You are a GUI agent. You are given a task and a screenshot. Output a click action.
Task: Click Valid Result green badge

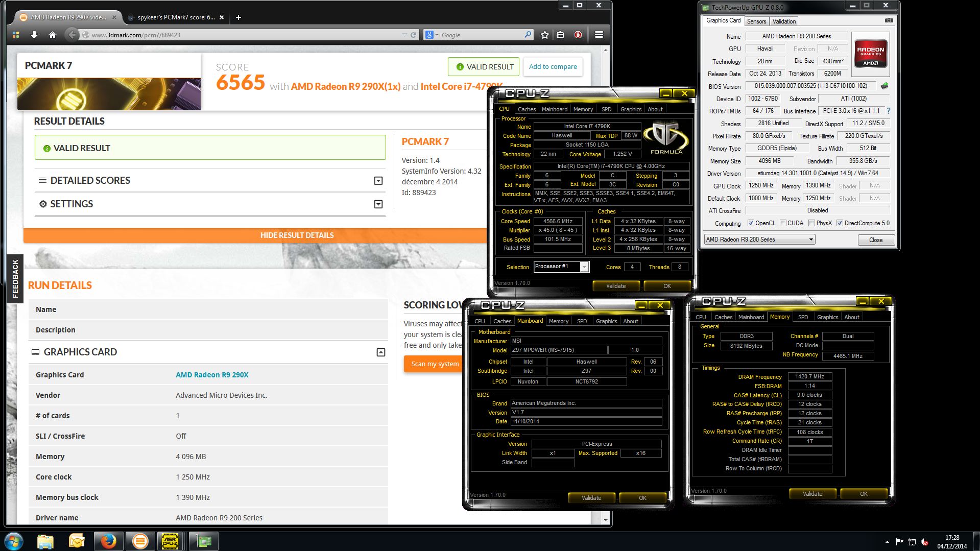tap(484, 67)
